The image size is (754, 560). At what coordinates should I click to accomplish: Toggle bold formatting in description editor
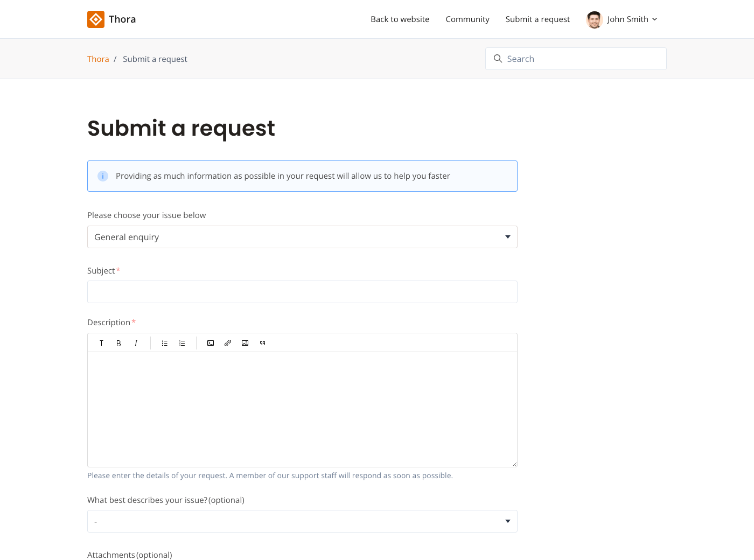point(118,343)
